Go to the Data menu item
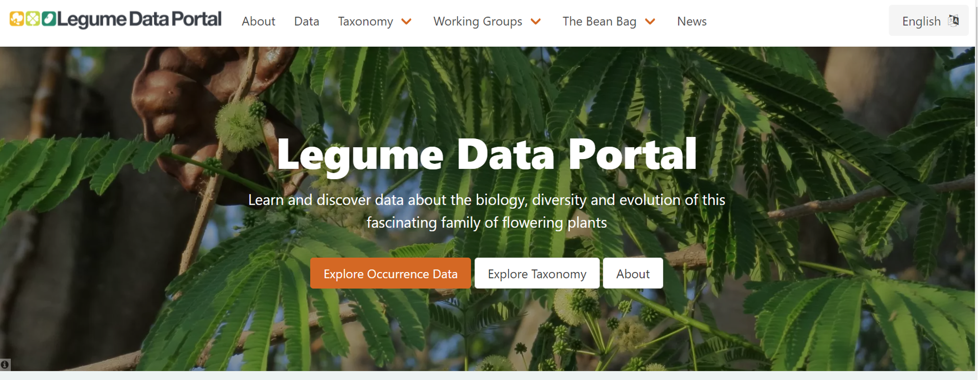980x380 pixels. (307, 22)
